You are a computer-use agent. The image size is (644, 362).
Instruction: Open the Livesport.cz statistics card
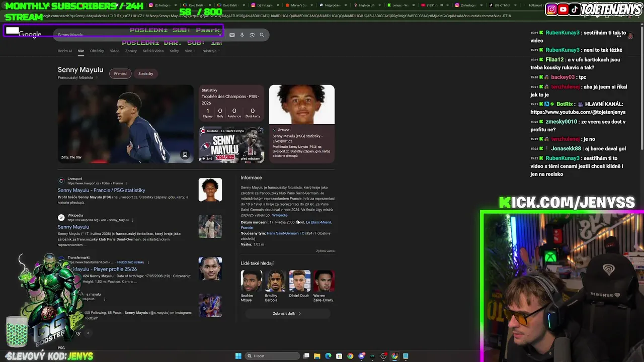click(x=301, y=124)
